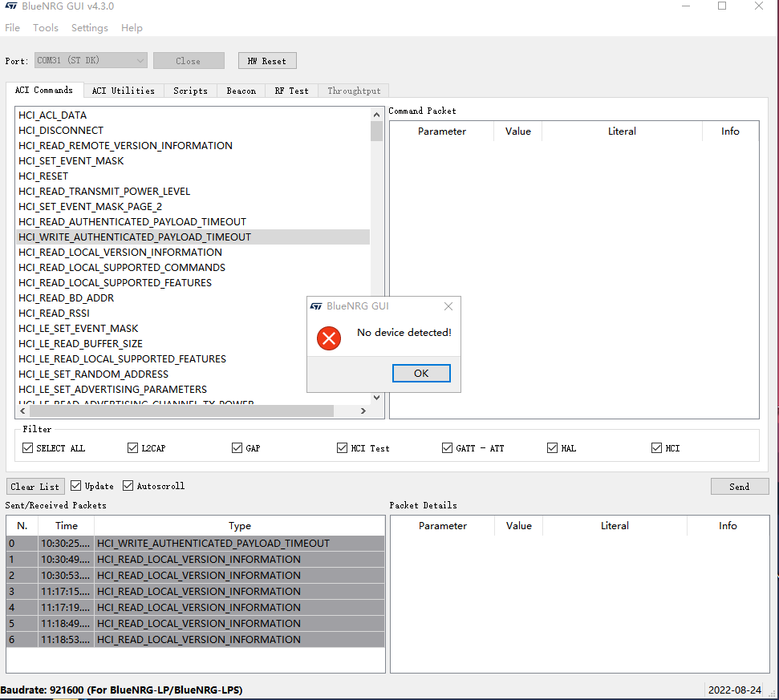Screen dimensions: 779x700
Task: Select HCI_READ_LOCAL_SUPPORTED_COMMANDS command
Action: coord(193,268)
